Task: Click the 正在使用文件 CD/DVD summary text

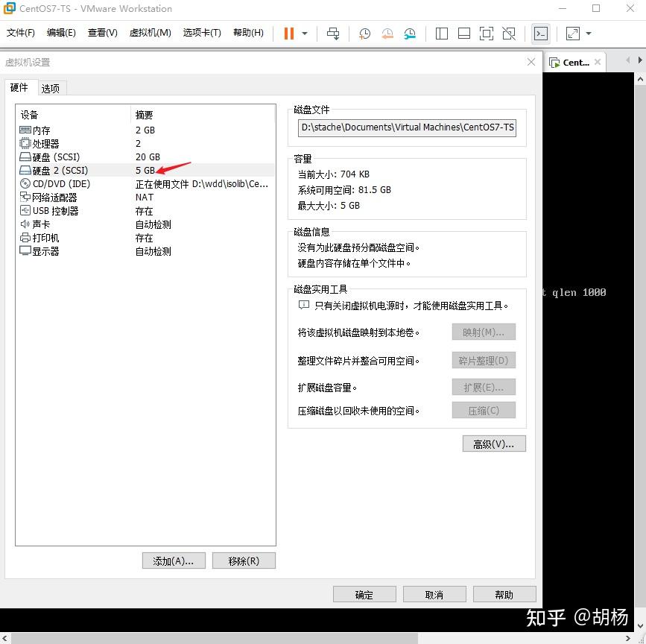Action: (x=202, y=184)
